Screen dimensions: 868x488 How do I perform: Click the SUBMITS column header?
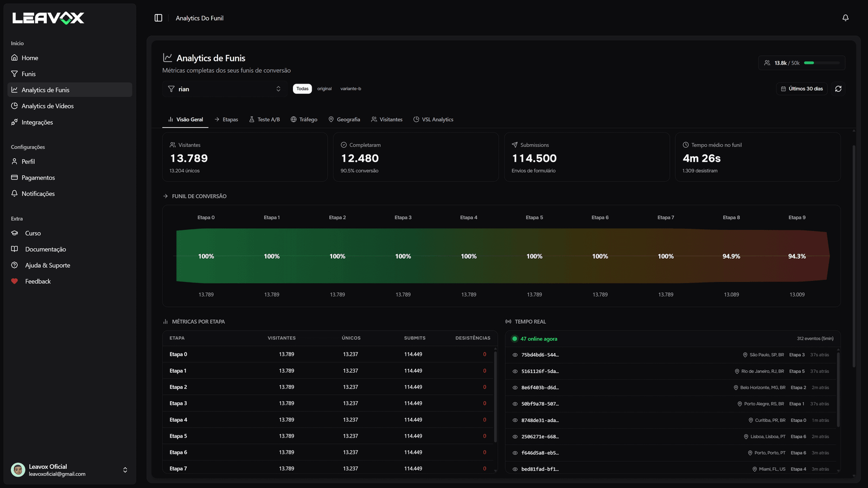coord(414,338)
